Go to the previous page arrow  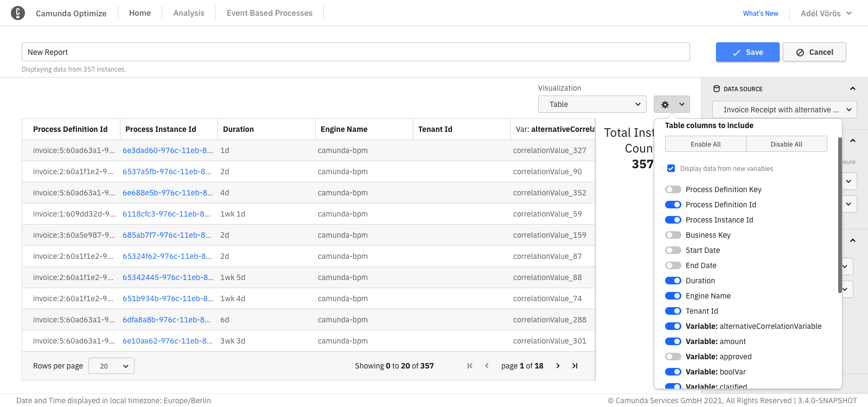(x=487, y=366)
